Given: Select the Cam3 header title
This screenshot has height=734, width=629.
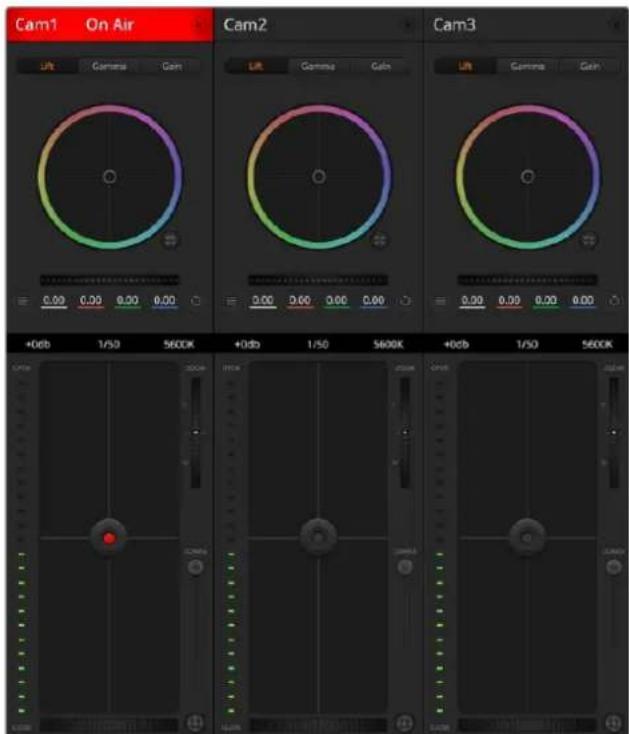Looking at the screenshot, I should pyautogui.click(x=454, y=25).
